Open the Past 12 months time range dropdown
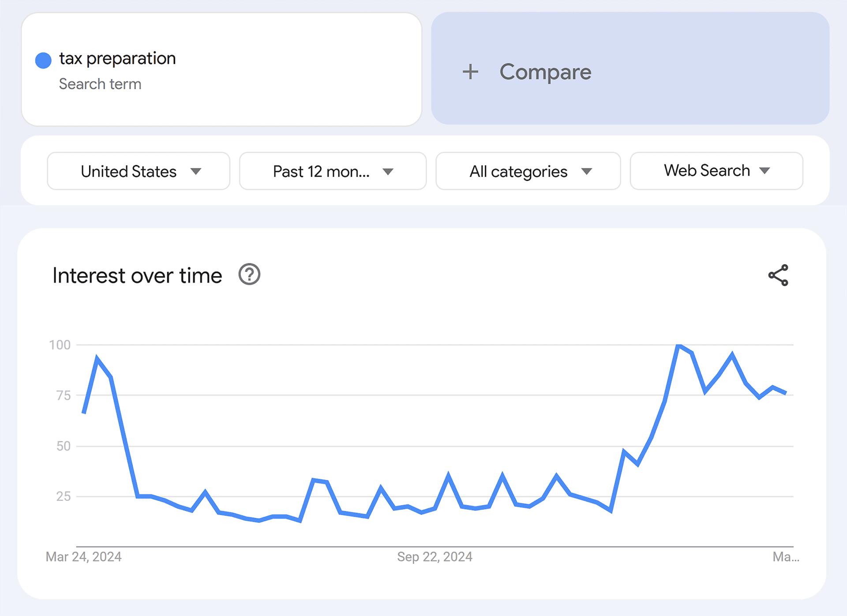 [x=333, y=171]
